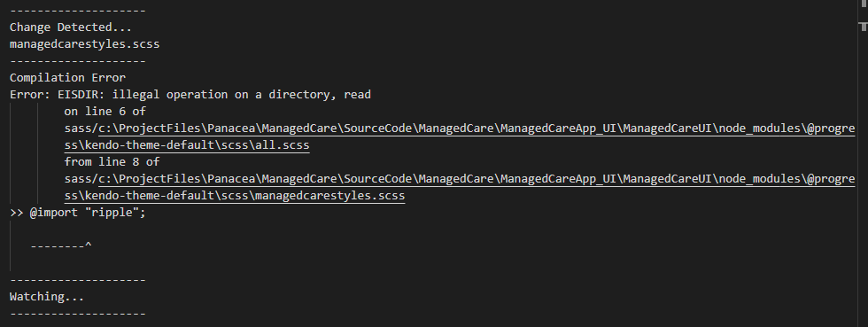Click the overview ruler marker in the scrollbar
This screenshot has height=327, width=868.
click(863, 26)
